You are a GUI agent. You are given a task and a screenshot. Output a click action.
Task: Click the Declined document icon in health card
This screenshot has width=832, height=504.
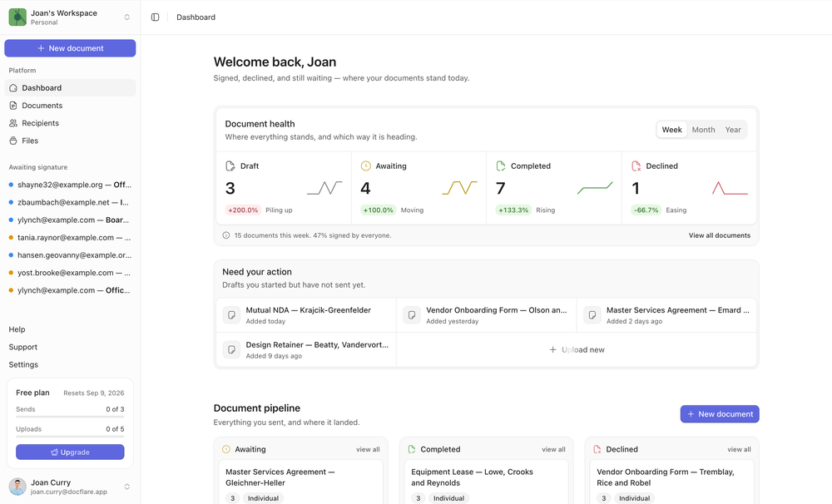pos(636,166)
